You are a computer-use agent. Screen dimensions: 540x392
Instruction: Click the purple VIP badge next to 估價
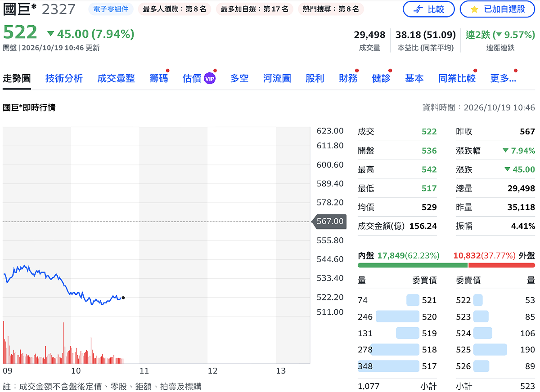210,78
